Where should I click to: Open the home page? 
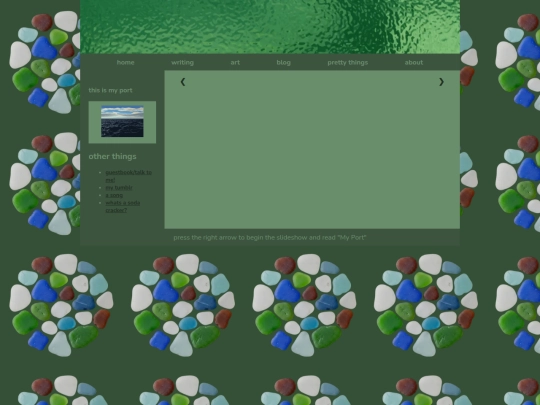pyautogui.click(x=125, y=62)
